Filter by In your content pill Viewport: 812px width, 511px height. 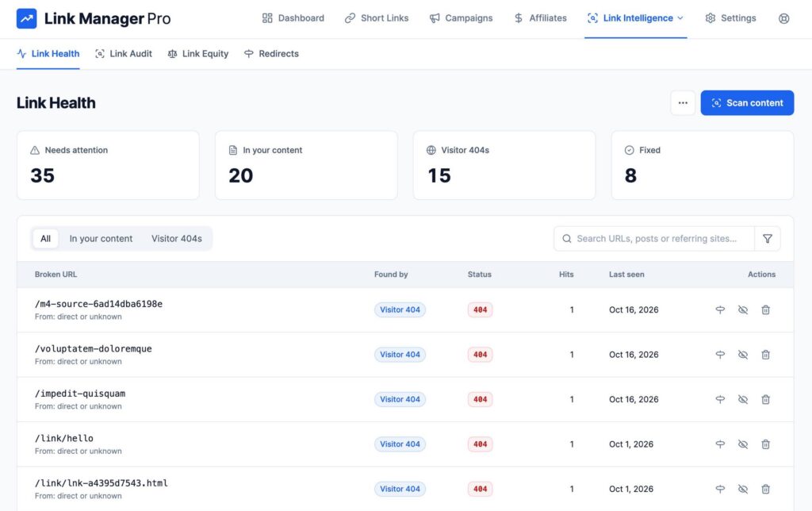[x=101, y=238]
